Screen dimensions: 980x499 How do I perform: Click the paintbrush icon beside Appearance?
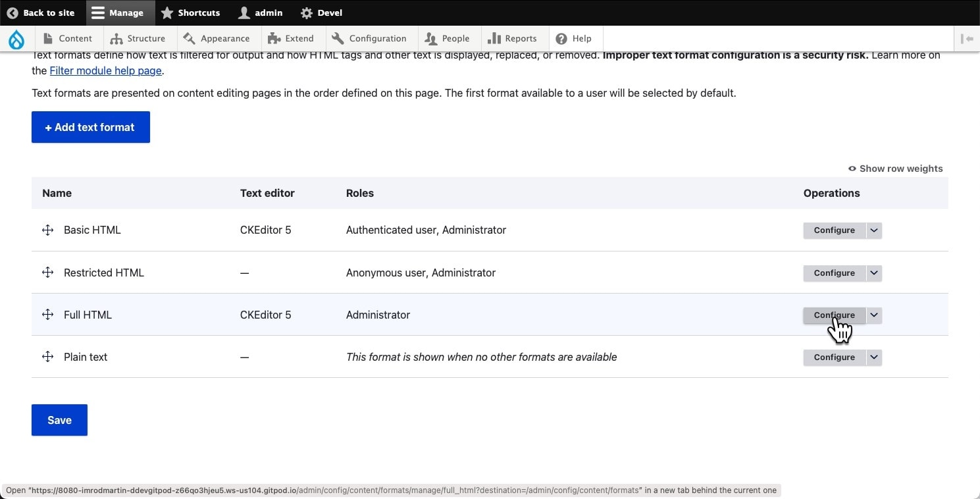click(190, 38)
